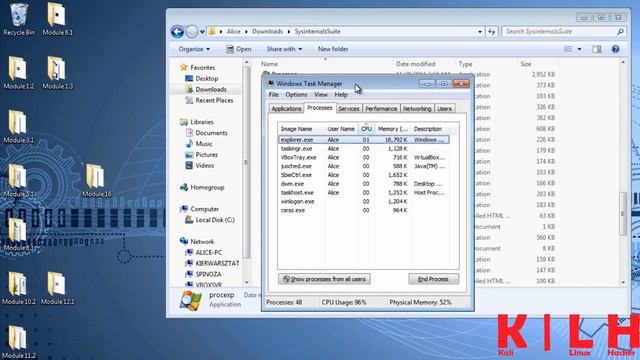Open the recent pages dropdown arrow

[202, 31]
